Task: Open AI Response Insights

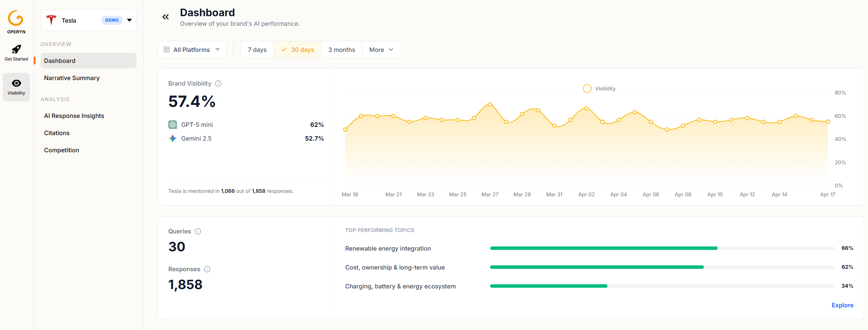Action: pyautogui.click(x=74, y=116)
